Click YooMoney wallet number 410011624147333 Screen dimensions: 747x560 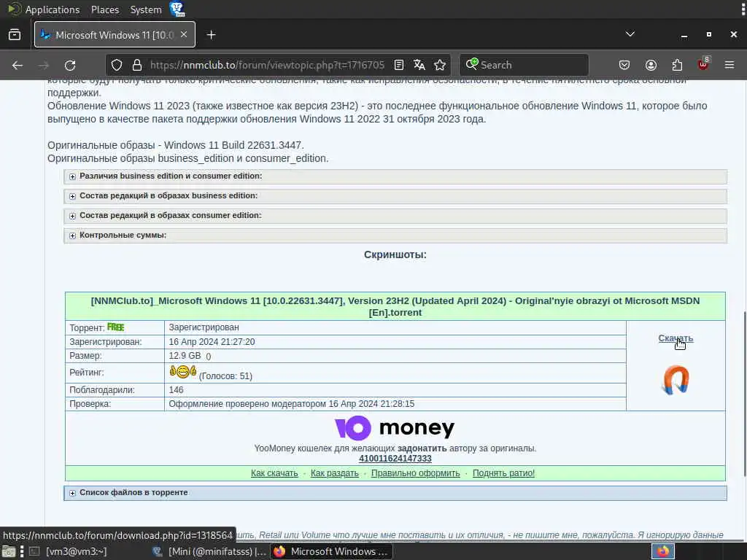click(395, 459)
